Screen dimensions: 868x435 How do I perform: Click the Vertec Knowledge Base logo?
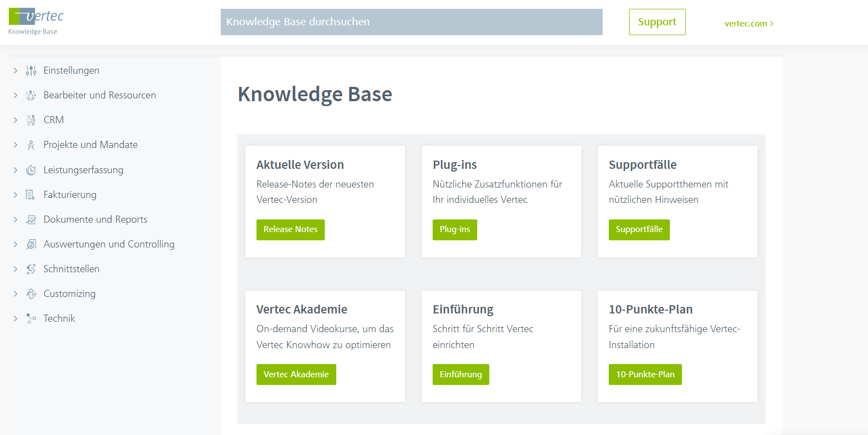36,22
